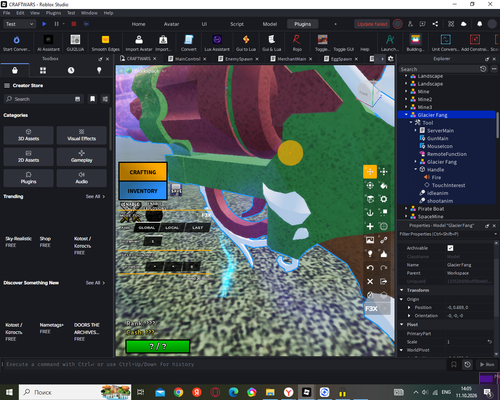This screenshot has height=400, width=500.
Task: Click the red Stop playtest button
Action: (x=74, y=24)
